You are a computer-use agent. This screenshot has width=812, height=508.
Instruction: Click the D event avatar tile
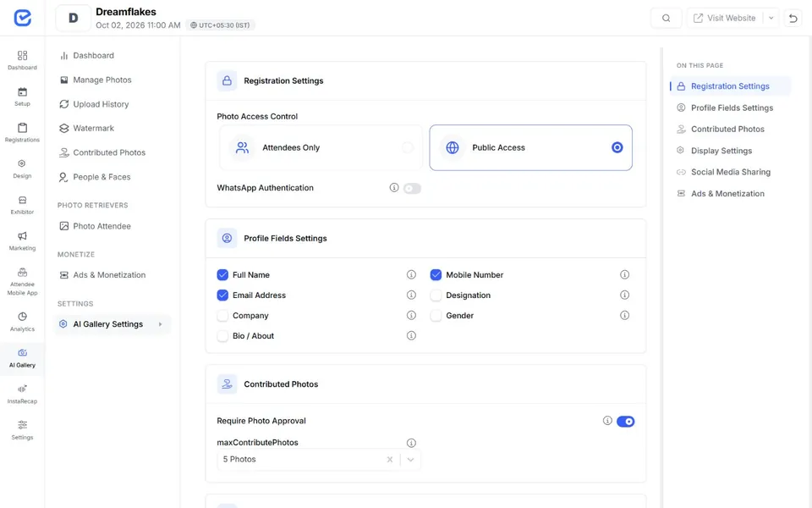73,18
